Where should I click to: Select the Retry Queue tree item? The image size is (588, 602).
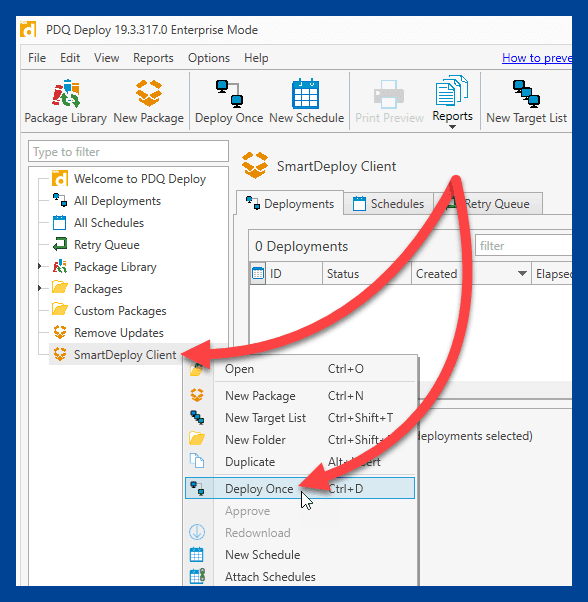tap(106, 245)
